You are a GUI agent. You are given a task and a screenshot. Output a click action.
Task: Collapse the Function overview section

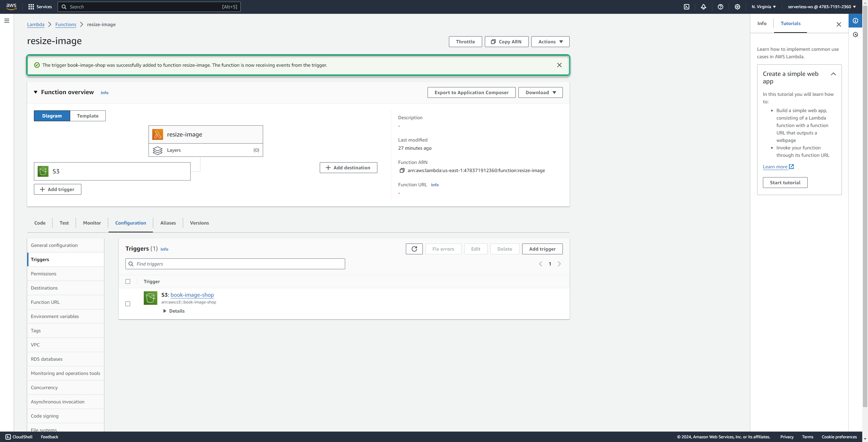[36, 92]
